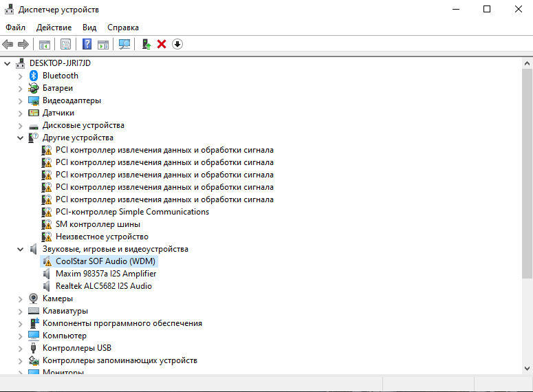Click the Bluetooth icon in device tree

tap(34, 76)
